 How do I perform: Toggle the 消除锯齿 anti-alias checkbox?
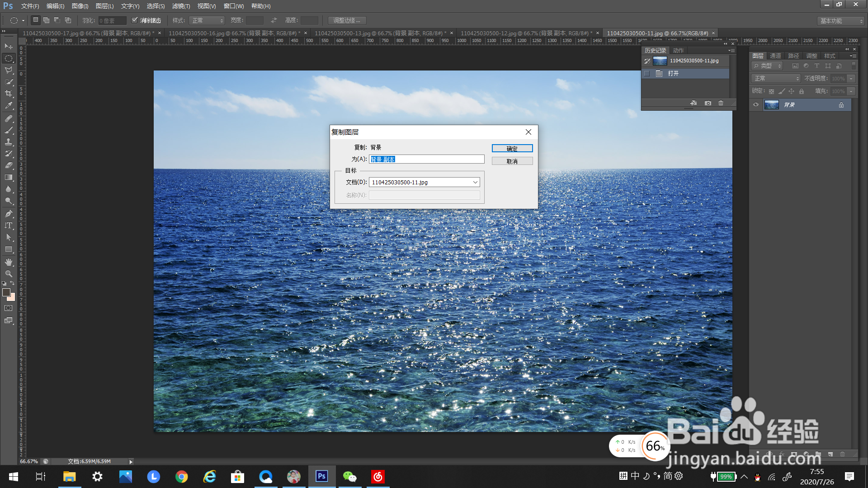click(x=135, y=20)
